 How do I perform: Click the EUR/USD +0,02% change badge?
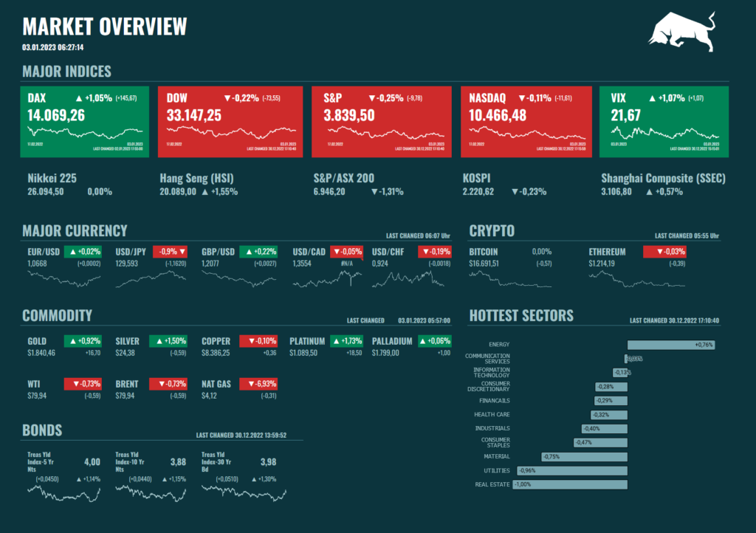83,252
